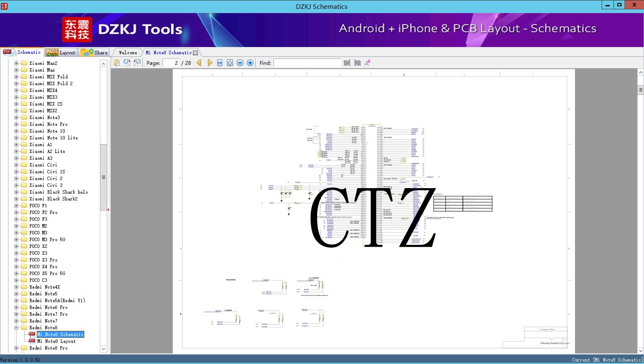
Task: Expand the Redmi Note8 Pro folder
Action: click(16, 348)
